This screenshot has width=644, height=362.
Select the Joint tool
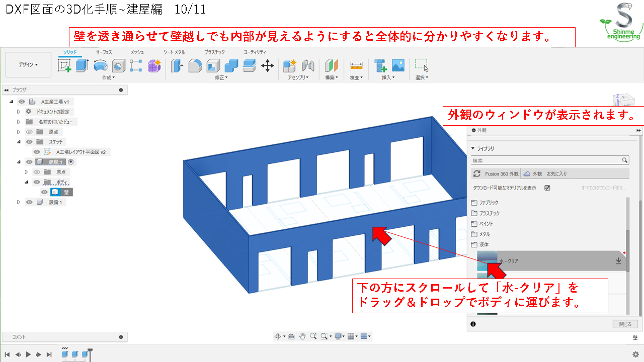point(308,66)
